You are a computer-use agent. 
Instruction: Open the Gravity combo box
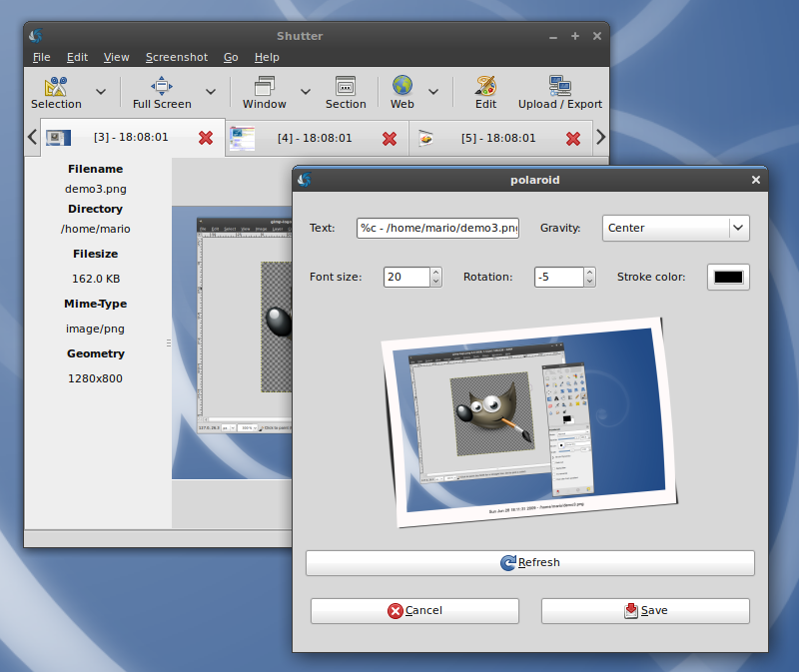[676, 228]
